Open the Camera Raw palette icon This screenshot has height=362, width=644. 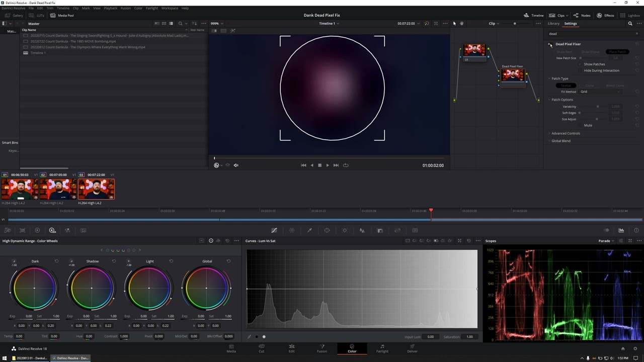7,230
